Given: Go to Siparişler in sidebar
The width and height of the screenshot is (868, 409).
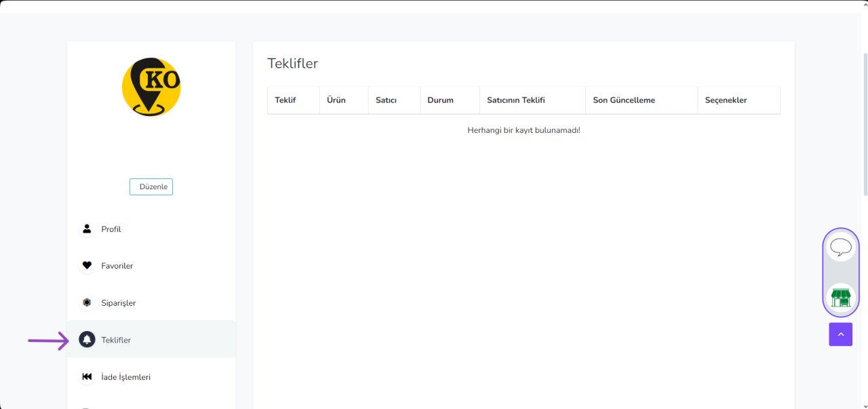Looking at the screenshot, I should (151, 303).
